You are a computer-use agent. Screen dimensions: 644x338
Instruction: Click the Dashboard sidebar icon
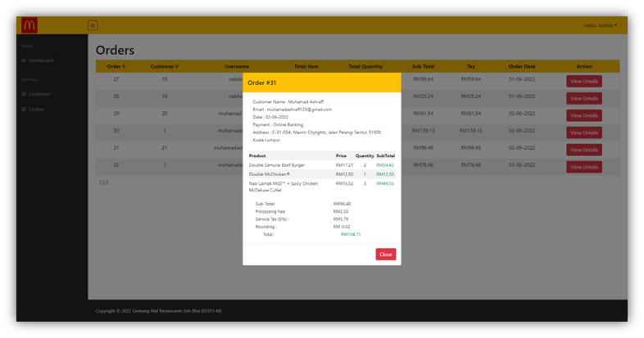point(24,61)
